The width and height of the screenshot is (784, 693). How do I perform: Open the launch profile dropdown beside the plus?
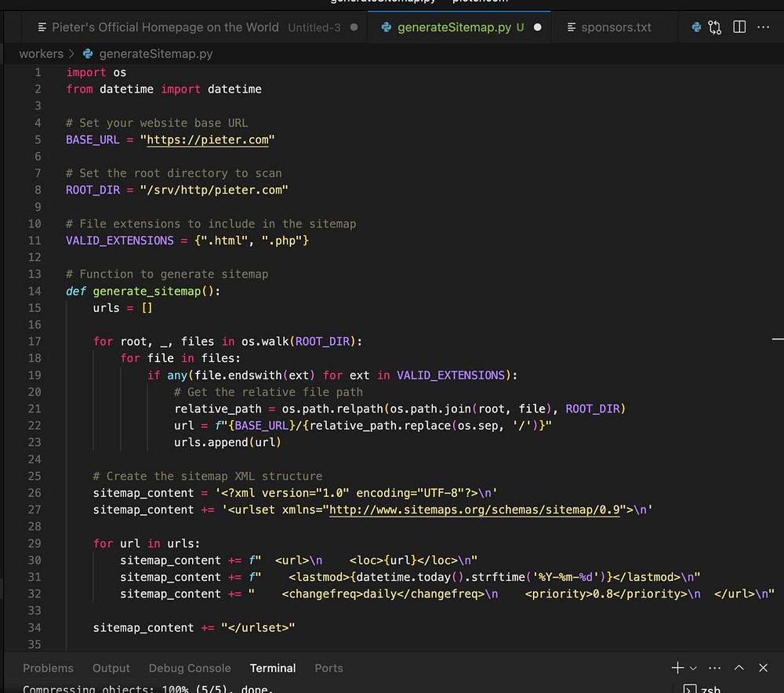[x=693, y=668]
